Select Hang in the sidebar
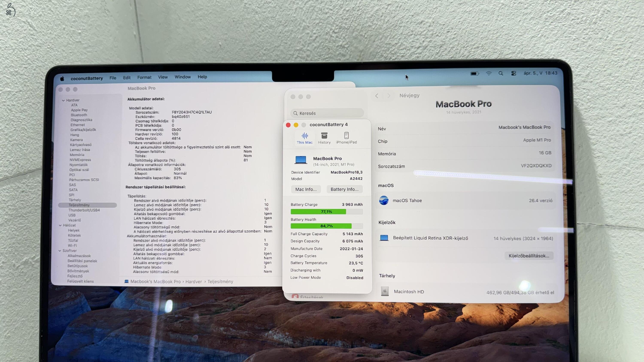 click(x=74, y=135)
